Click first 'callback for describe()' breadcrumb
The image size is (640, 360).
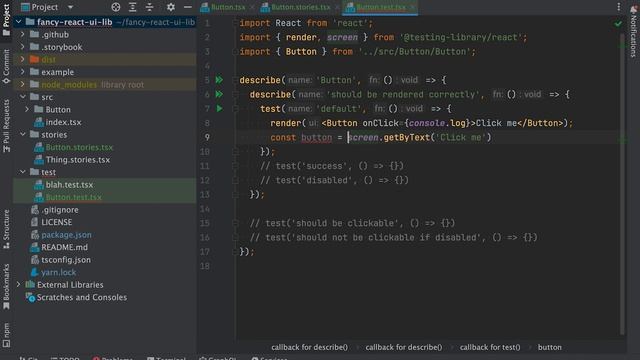pos(309,347)
